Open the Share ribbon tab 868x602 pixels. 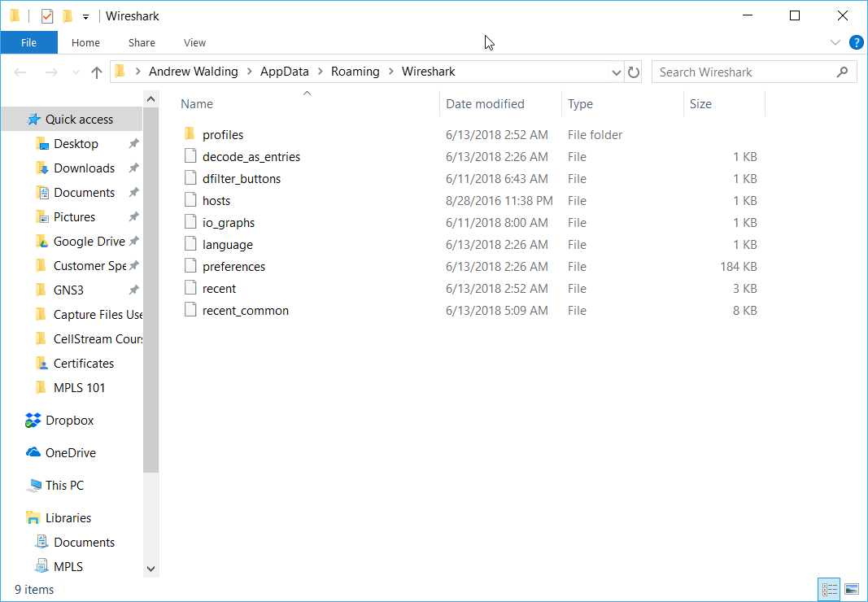(x=142, y=42)
